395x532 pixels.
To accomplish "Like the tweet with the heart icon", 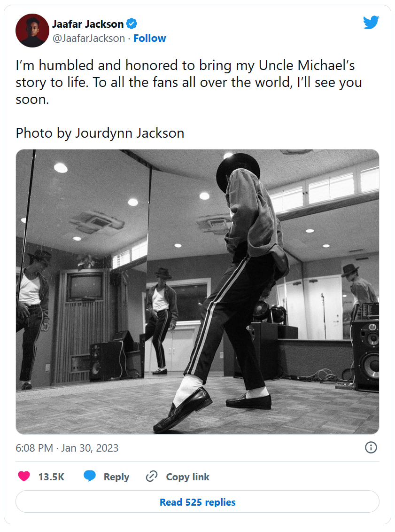I will coord(24,477).
